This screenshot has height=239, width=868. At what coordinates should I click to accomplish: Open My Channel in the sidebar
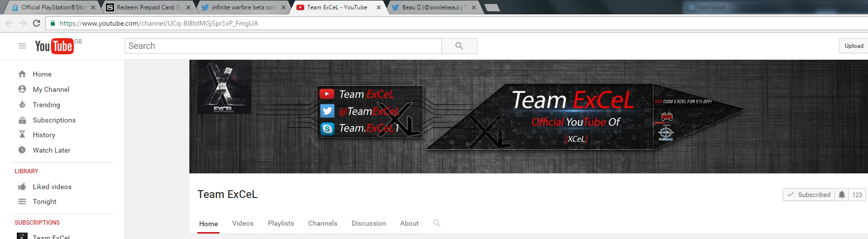pyautogui.click(x=51, y=89)
